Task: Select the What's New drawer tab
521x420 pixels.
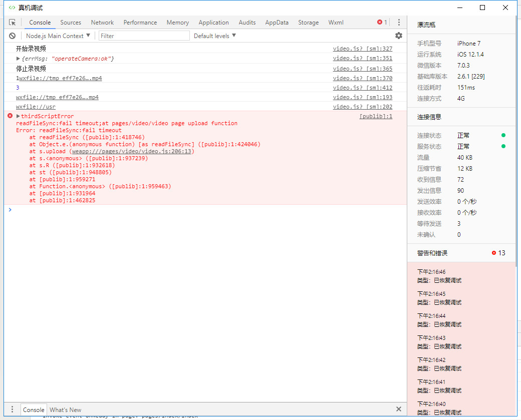Action: [65, 409]
